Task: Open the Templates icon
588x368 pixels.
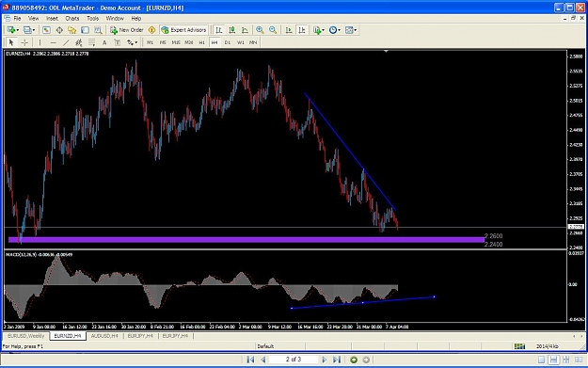Action: pyautogui.click(x=349, y=30)
